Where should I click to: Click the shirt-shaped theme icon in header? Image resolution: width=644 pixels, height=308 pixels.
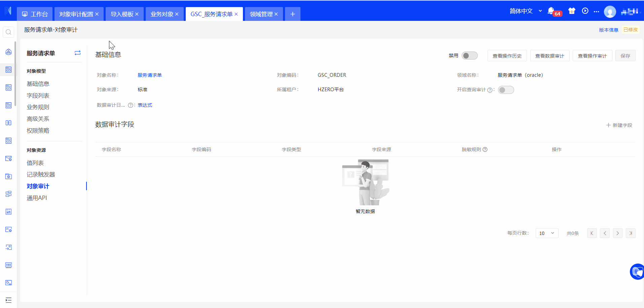point(572,11)
